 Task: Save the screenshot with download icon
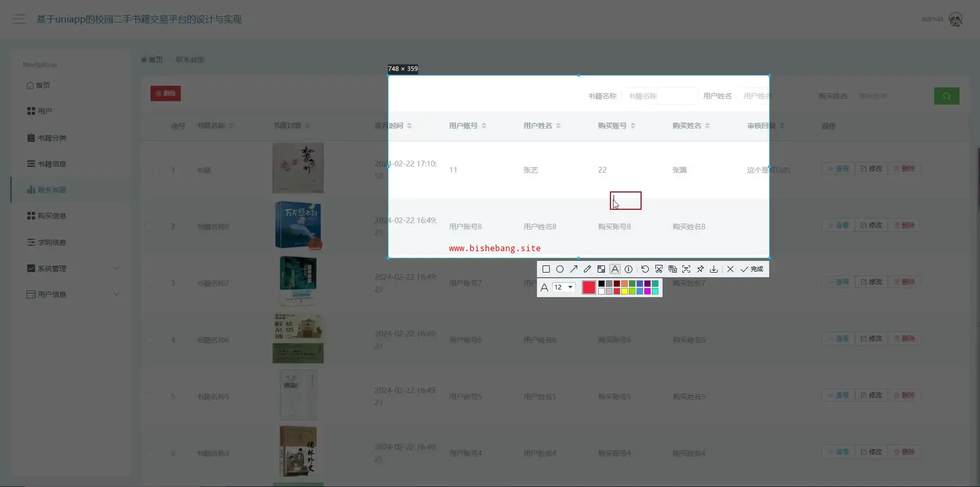tap(714, 269)
